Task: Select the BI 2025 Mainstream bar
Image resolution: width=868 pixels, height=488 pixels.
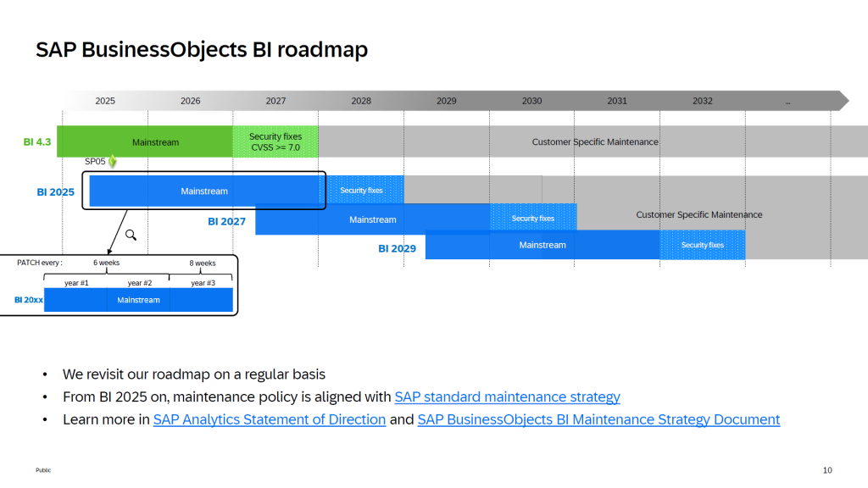Action: [204, 191]
